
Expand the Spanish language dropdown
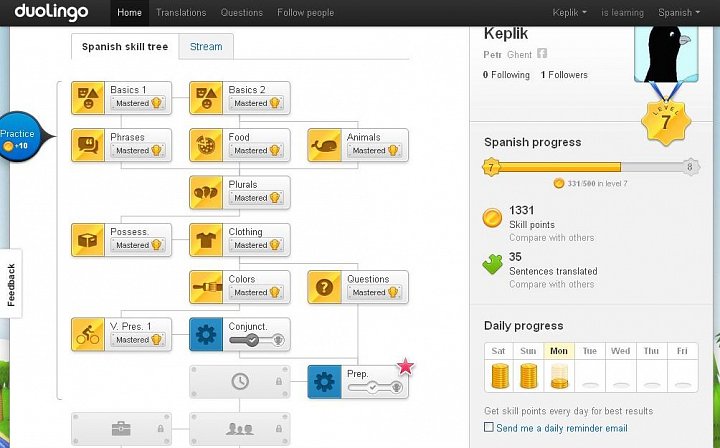pyautogui.click(x=679, y=13)
